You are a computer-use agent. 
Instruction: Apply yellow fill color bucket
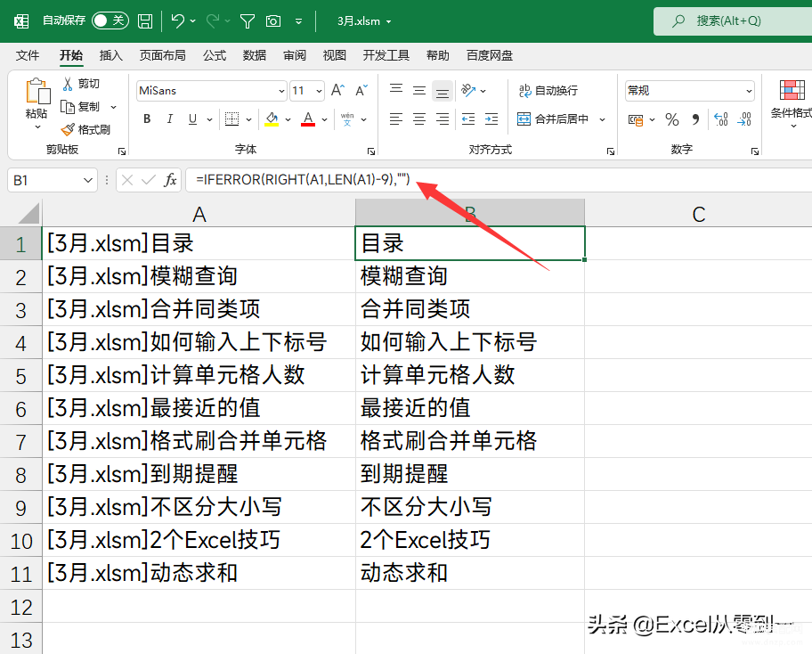pyautogui.click(x=272, y=119)
